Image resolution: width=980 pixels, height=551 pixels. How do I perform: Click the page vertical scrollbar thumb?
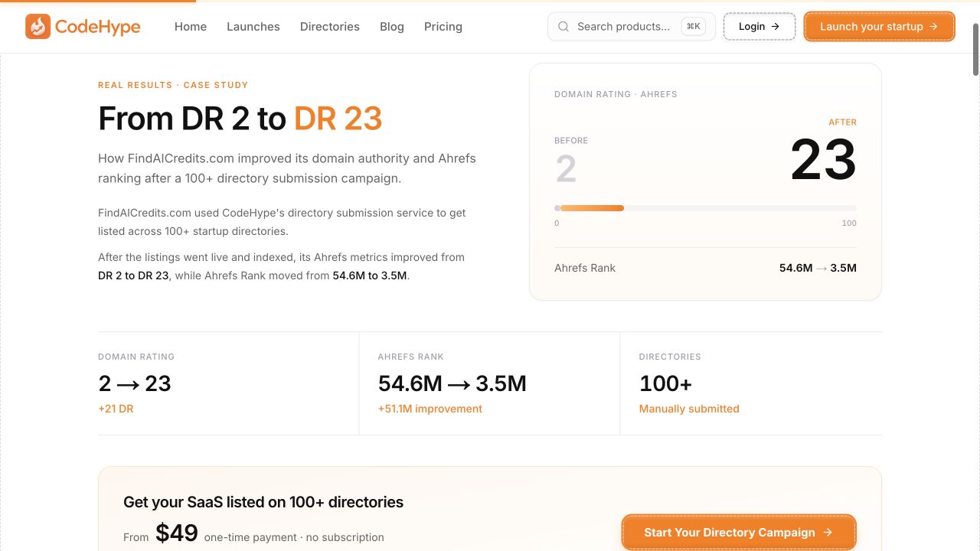(975, 50)
